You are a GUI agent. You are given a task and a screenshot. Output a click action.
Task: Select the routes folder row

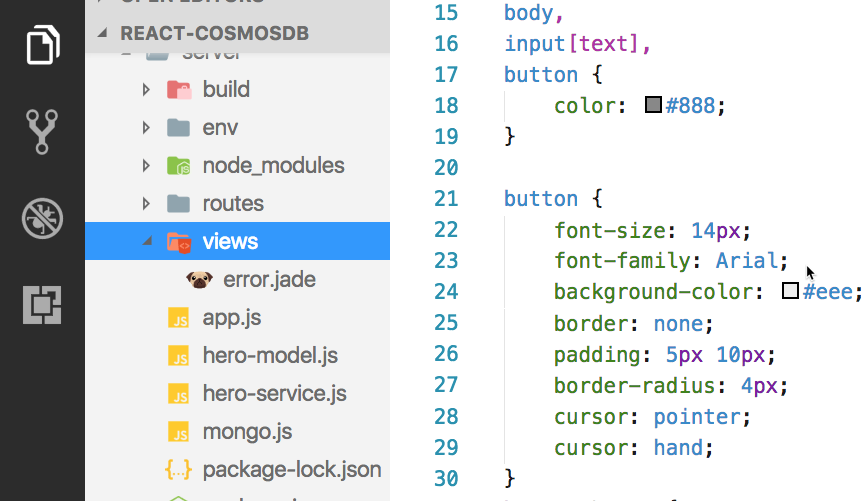(237, 203)
